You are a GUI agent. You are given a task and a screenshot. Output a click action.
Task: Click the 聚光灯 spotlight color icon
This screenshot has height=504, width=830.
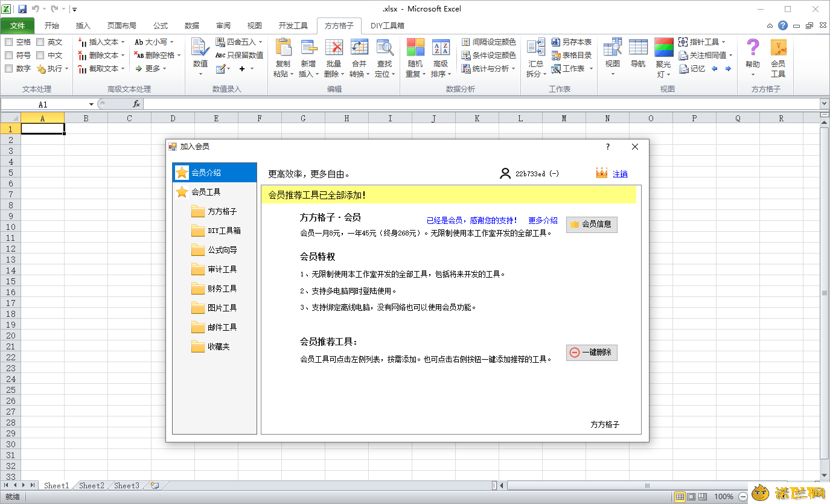[663, 48]
